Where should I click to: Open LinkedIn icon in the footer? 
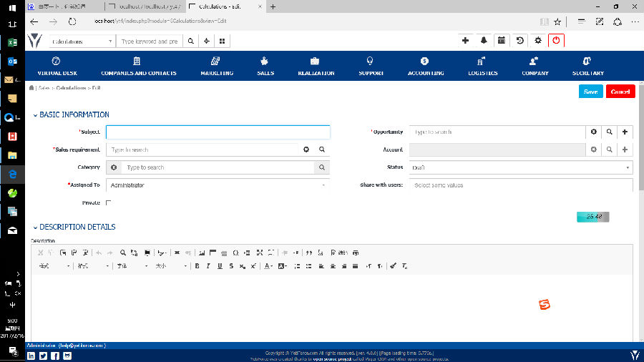pyautogui.click(x=31, y=356)
